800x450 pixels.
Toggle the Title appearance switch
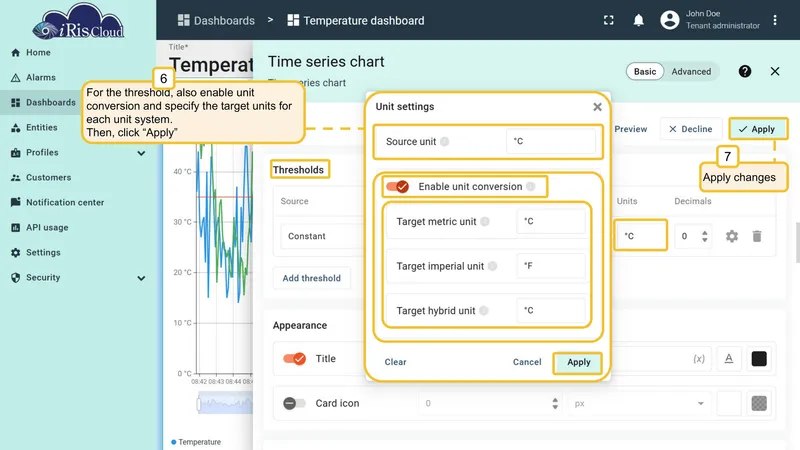[294, 359]
